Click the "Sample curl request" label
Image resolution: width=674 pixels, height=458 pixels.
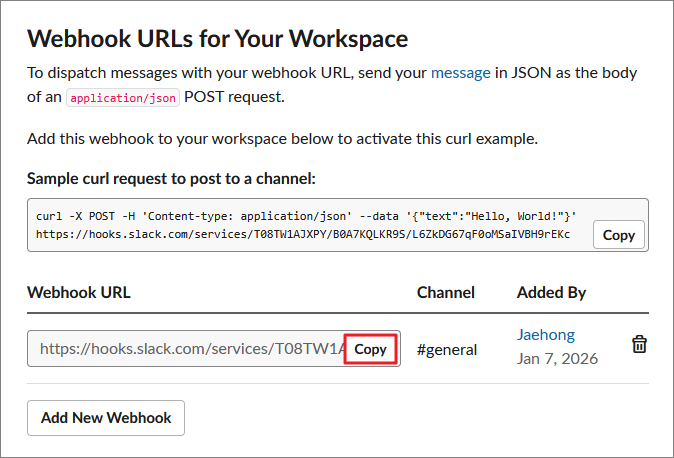171,179
